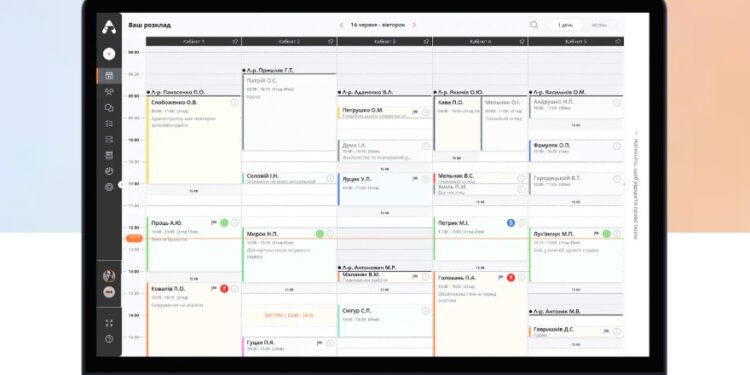
Task: Show info for Фамуляк О.П. appointment
Action: coord(617,146)
